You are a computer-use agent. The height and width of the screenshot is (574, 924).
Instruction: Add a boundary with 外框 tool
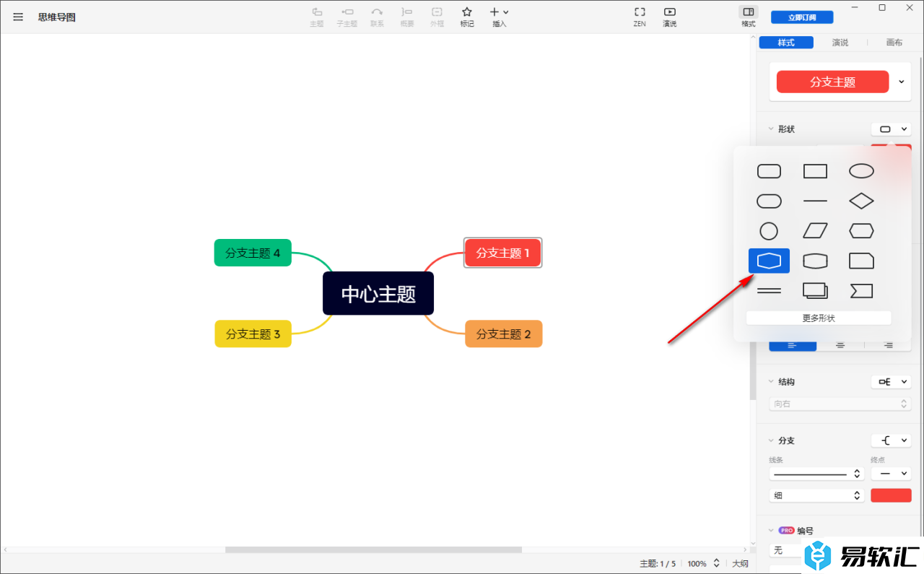coord(437,17)
